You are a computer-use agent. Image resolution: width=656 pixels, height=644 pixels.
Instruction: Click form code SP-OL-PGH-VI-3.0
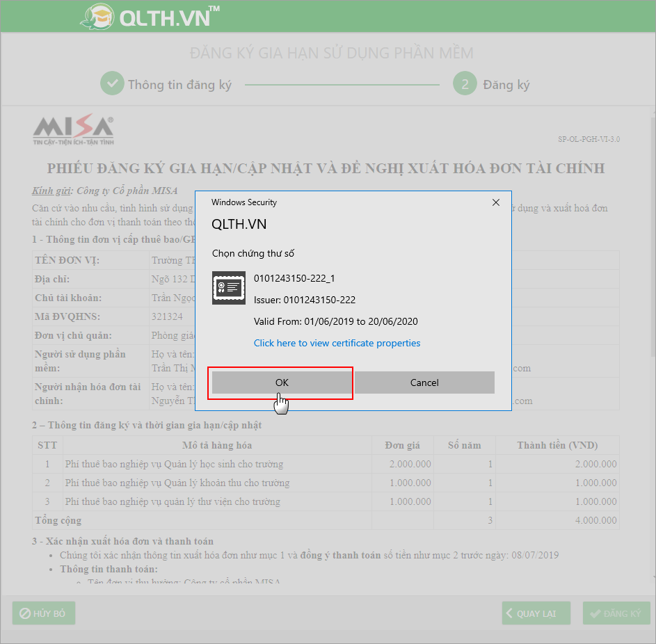(x=589, y=139)
